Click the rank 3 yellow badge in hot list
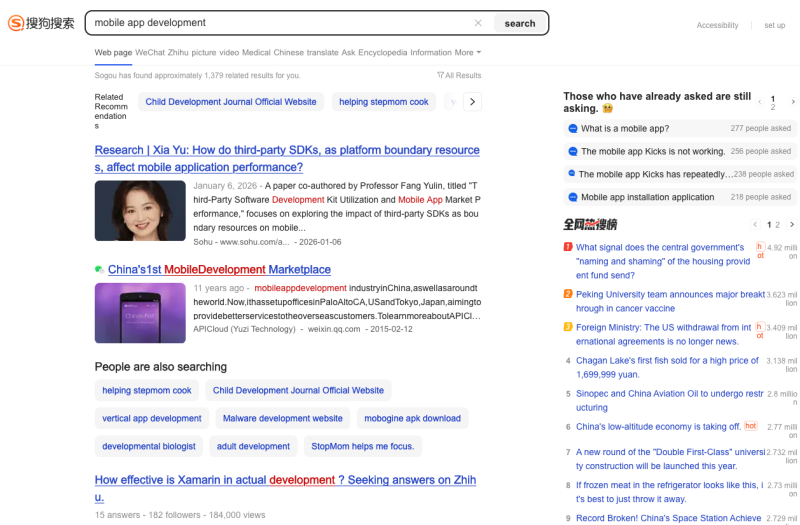The image size is (800, 525). click(x=568, y=327)
